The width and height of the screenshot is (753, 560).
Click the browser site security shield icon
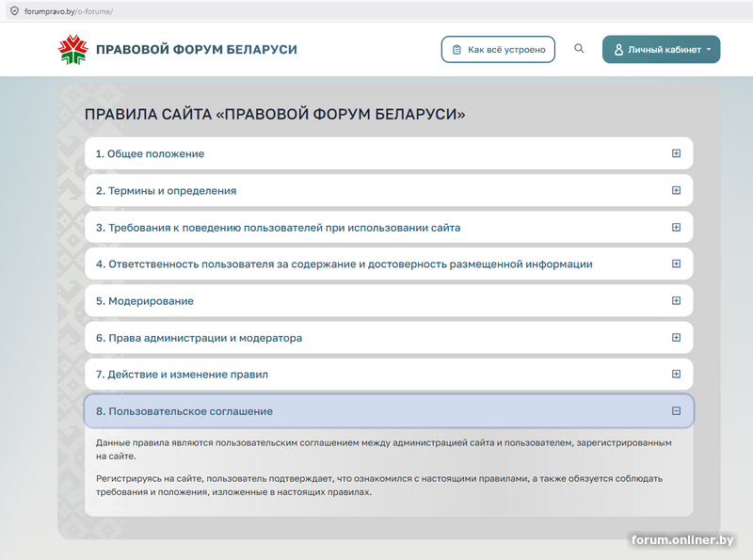14,10
